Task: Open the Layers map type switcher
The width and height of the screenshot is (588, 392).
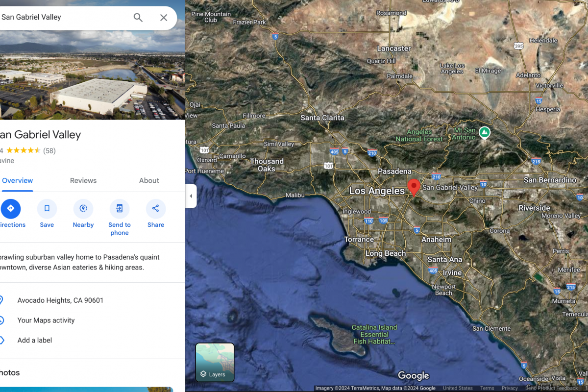Action: (x=215, y=362)
